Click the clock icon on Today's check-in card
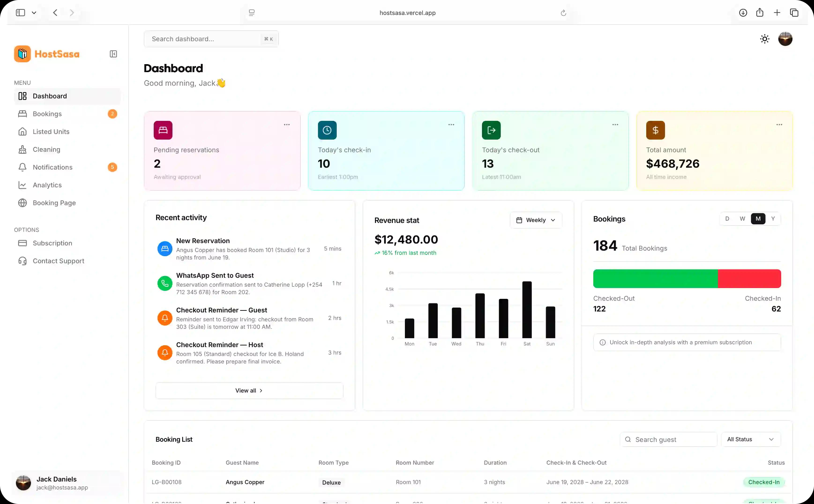The image size is (814, 504). coord(327,130)
